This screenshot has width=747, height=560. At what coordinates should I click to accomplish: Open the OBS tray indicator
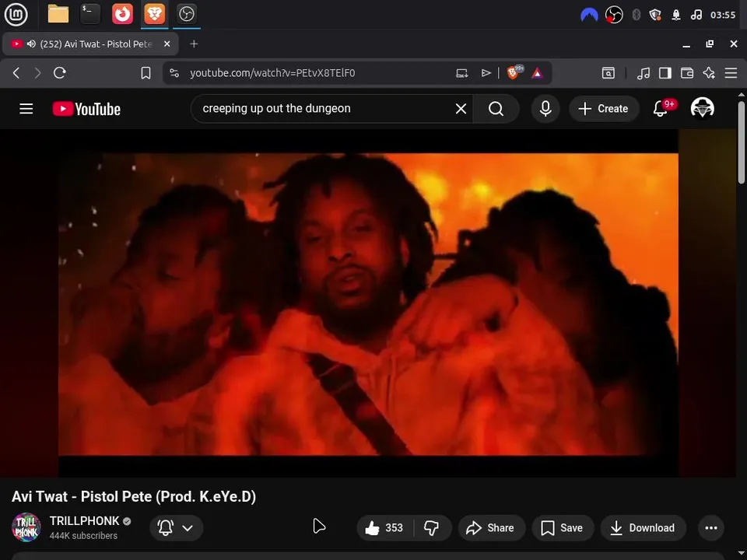614,15
